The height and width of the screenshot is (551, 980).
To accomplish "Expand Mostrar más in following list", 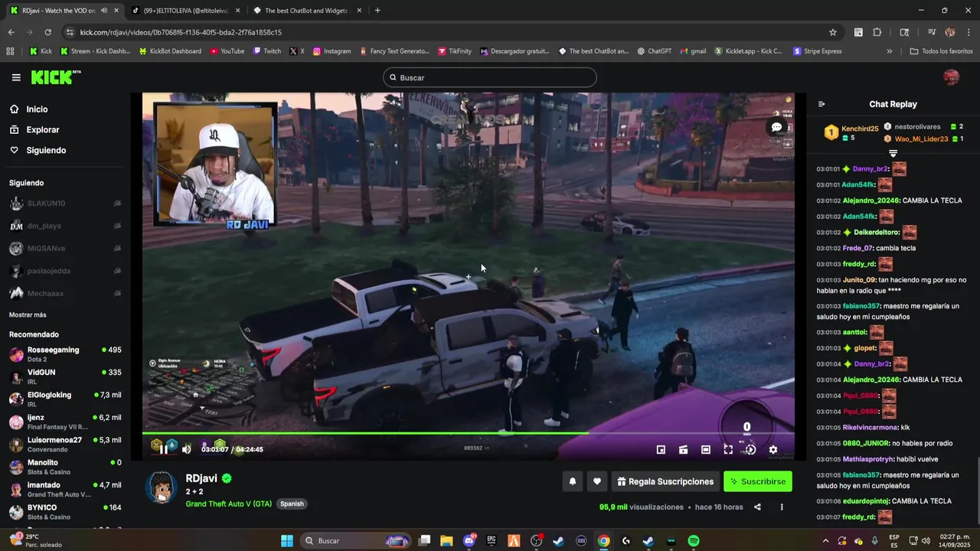I will pyautogui.click(x=28, y=315).
